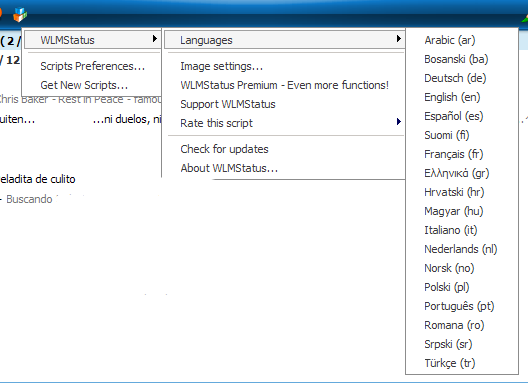This screenshot has height=383, width=528.
Task: Select Bosanski (ba) language
Action: click(462, 59)
